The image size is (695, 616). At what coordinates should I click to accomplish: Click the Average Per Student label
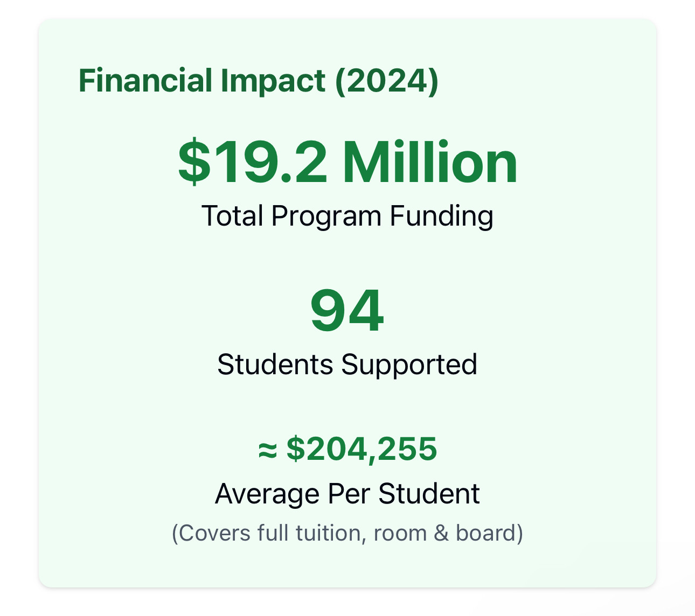[347, 494]
